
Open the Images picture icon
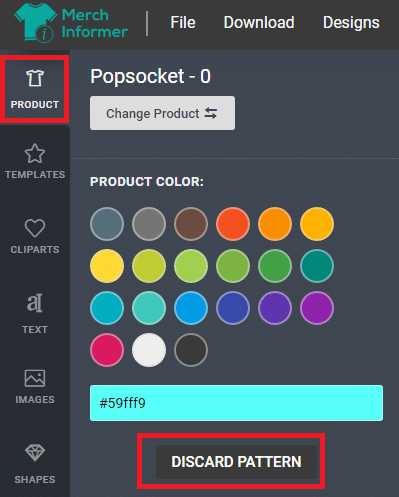coord(35,378)
